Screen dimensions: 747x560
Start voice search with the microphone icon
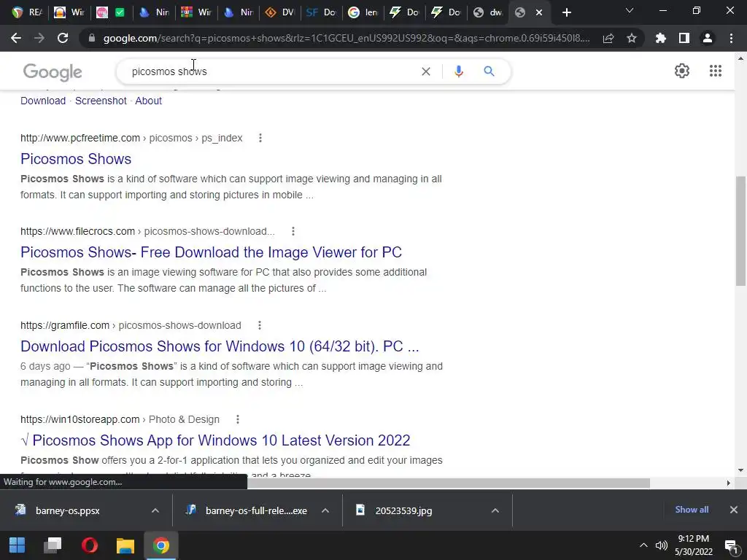click(x=458, y=71)
